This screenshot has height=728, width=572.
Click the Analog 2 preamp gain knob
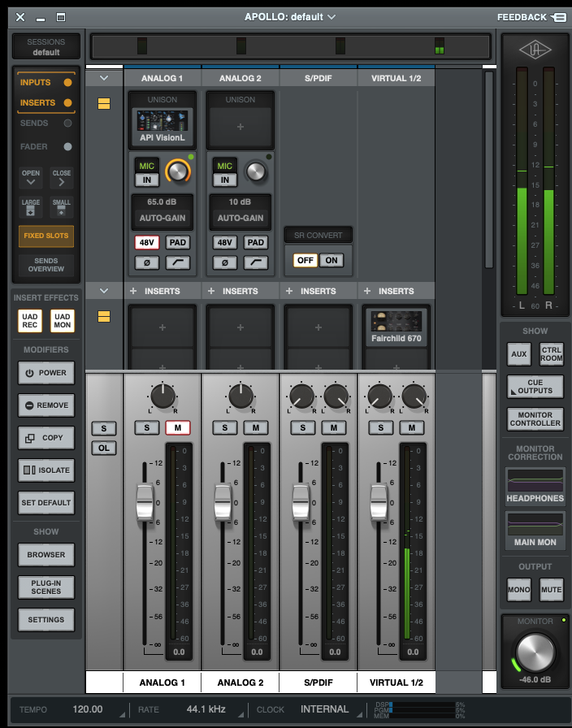[x=255, y=171]
